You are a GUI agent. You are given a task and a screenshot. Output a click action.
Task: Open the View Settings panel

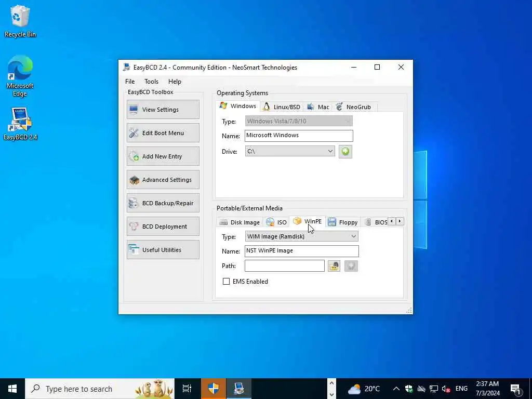click(163, 110)
